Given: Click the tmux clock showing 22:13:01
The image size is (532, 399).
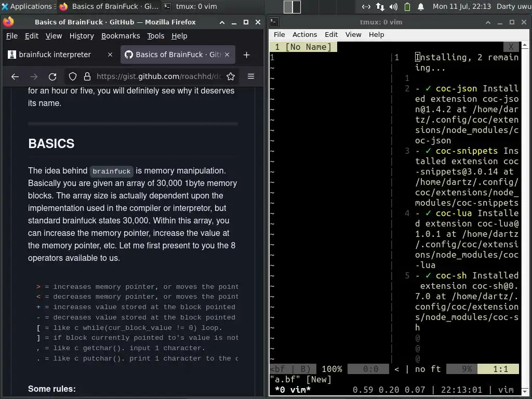Looking at the screenshot, I should click(x=461, y=390).
